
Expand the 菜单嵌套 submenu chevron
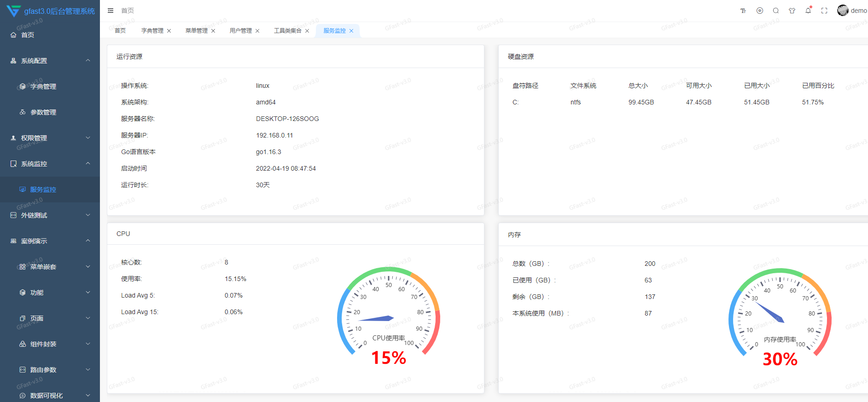88,266
